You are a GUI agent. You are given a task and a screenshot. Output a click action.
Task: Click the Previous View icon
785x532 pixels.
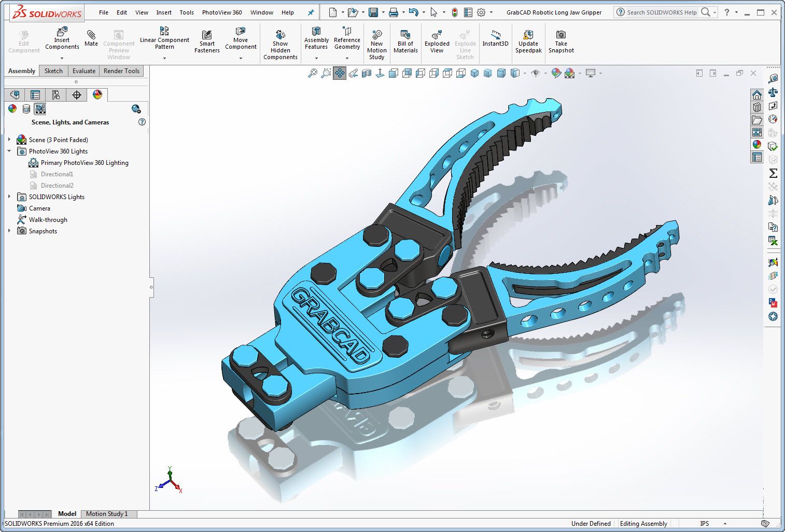[x=353, y=73]
